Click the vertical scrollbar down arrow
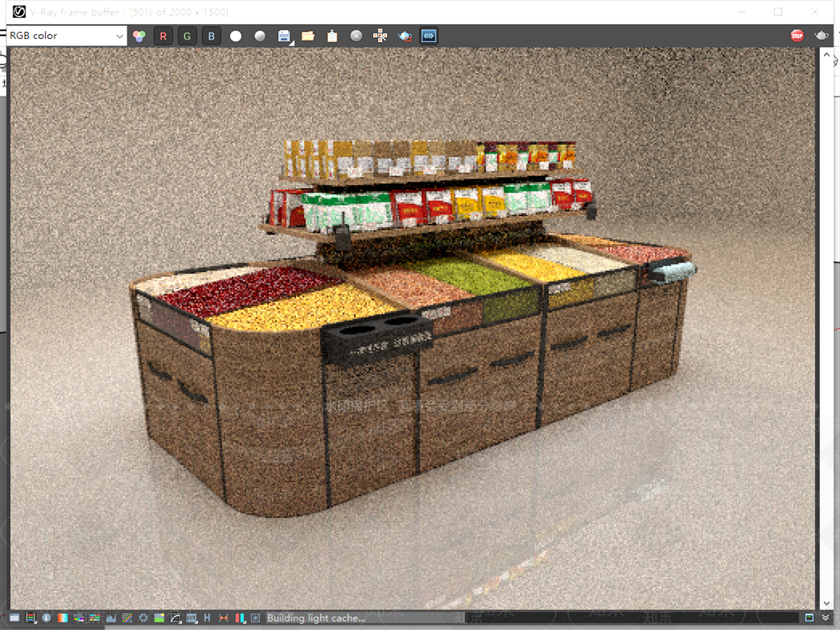 click(x=826, y=603)
